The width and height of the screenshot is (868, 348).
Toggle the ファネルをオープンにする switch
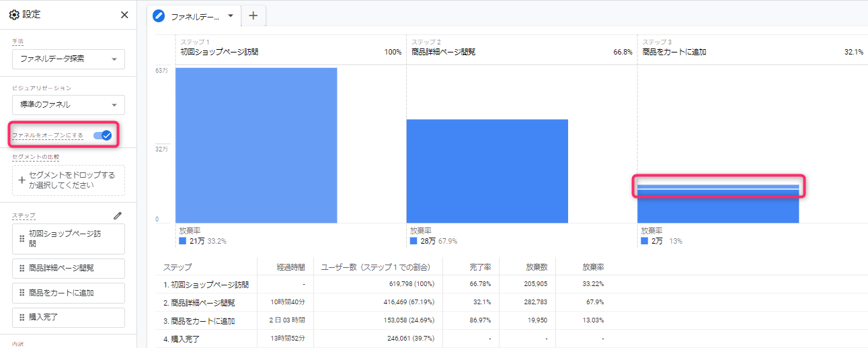(103, 135)
